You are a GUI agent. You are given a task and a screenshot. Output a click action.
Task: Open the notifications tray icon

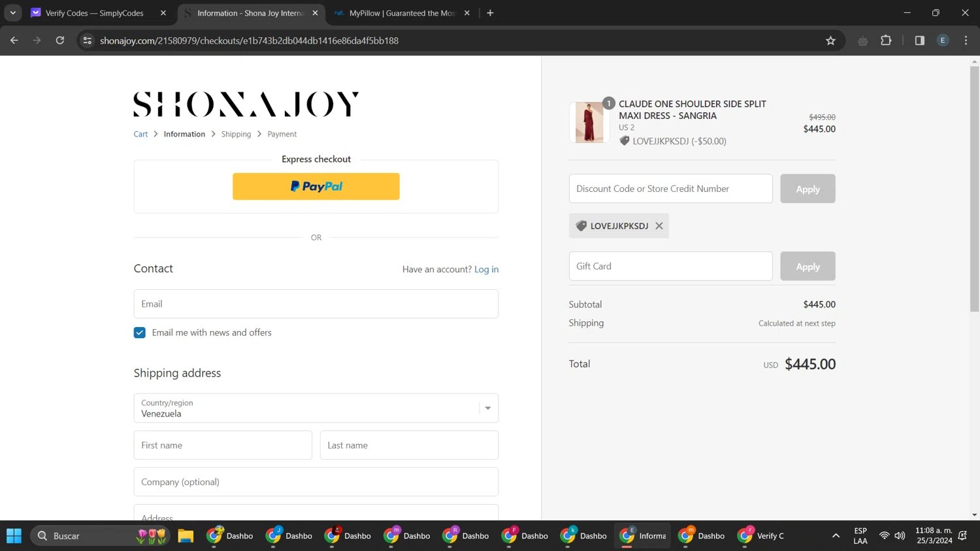pos(962,536)
